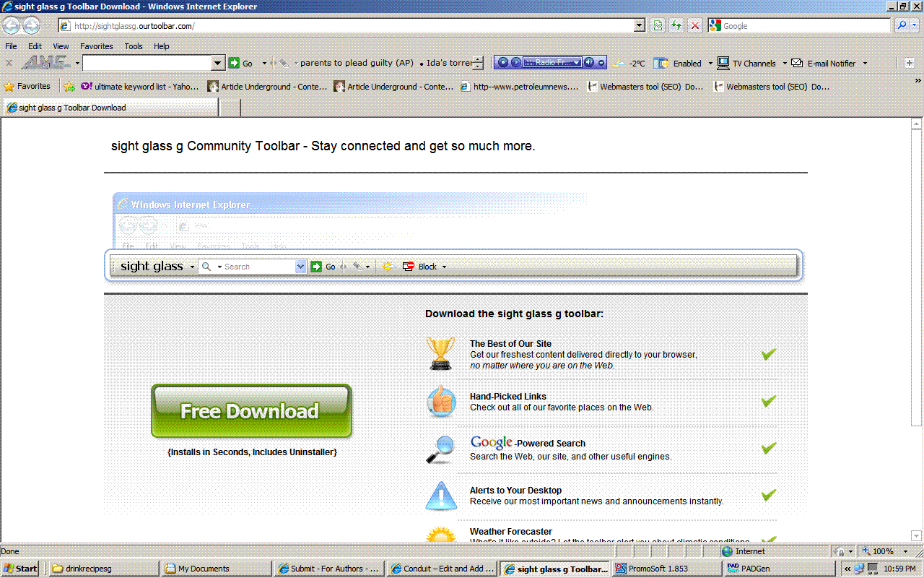The image size is (924, 578).
Task: Click the 'Weather Forecaster' feature heading
Action: (x=511, y=532)
